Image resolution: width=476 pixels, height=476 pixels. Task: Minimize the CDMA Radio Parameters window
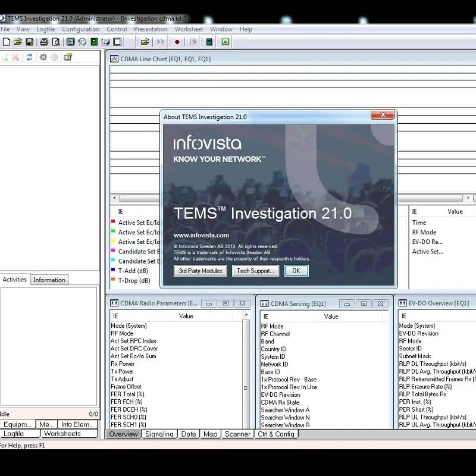pos(209,303)
